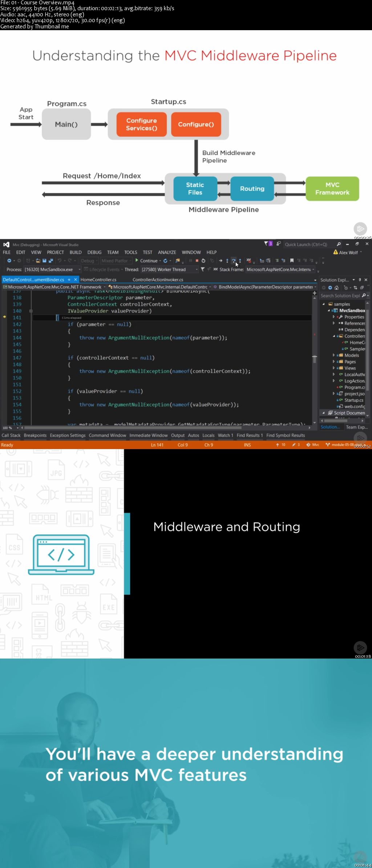This screenshot has height=868, width=372.
Task: Click the Home icon in Solution Explorer
Action: (x=336, y=288)
